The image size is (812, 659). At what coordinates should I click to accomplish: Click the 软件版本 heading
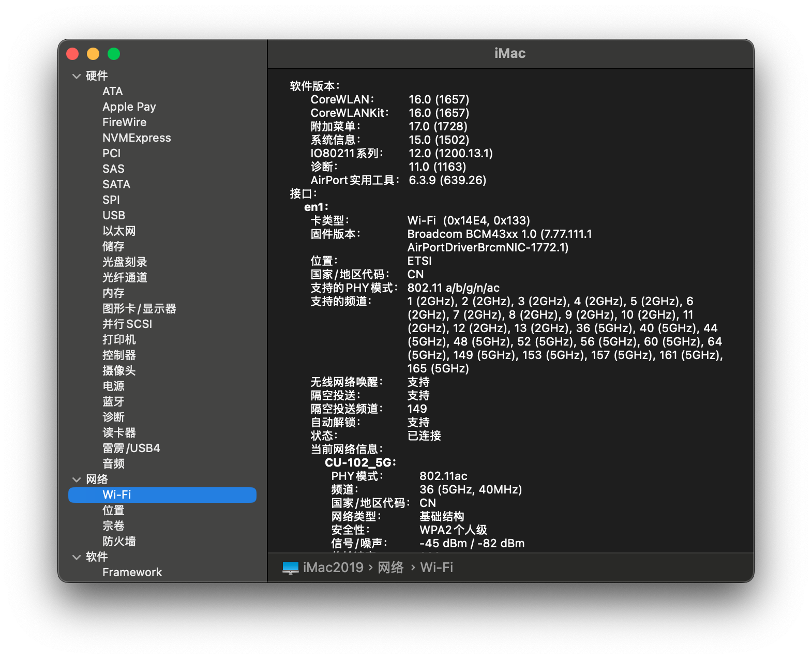tap(315, 86)
